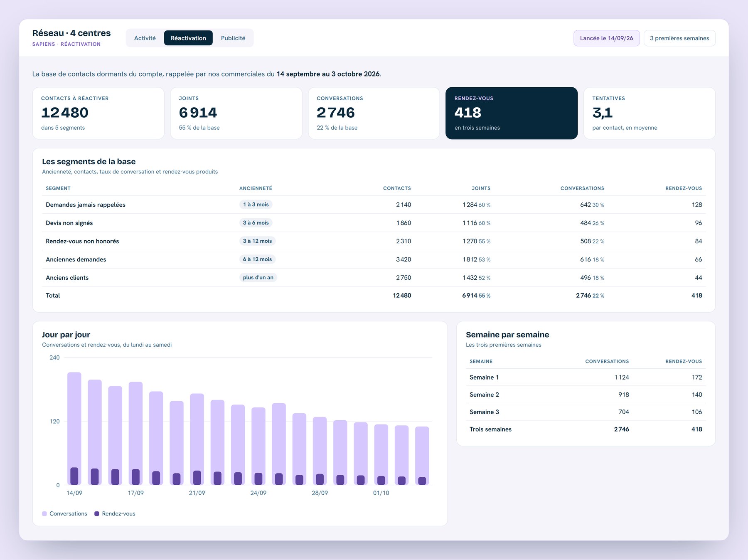
Task: Click the Conversations legend swatch
Action: [44, 514]
